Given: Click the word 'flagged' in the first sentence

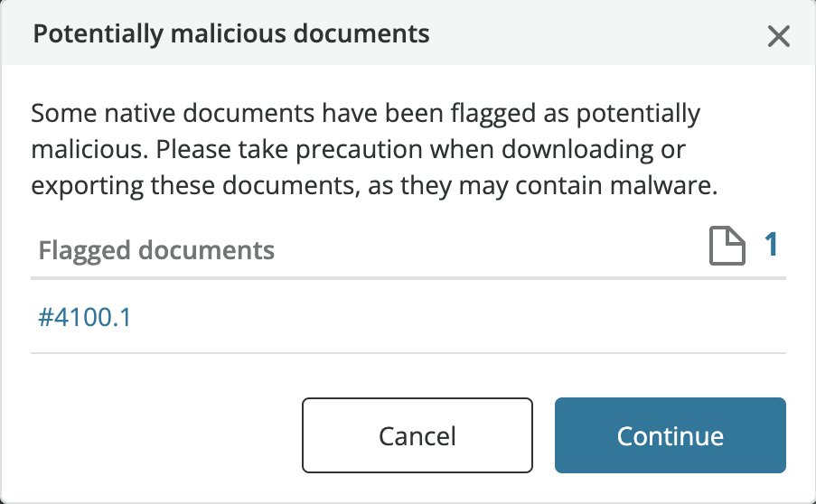Looking at the screenshot, I should coord(492,114).
